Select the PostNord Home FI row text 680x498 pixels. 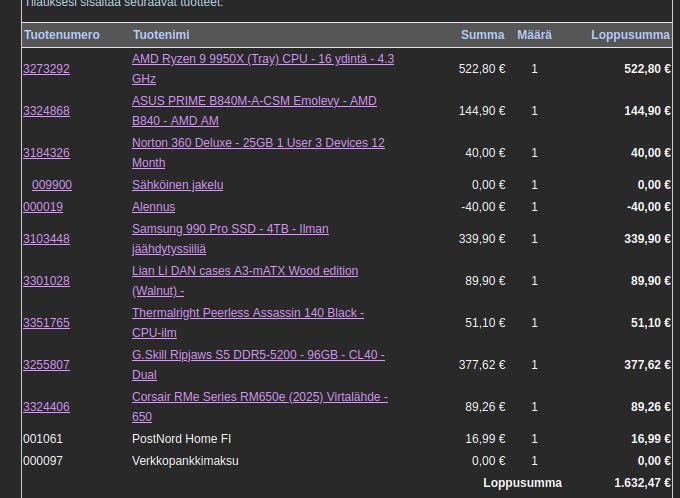181,439
